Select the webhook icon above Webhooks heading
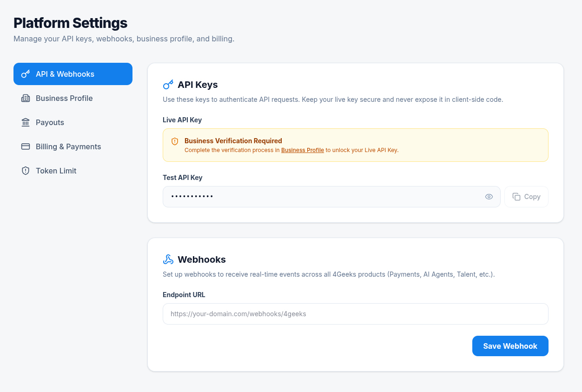 click(x=168, y=259)
